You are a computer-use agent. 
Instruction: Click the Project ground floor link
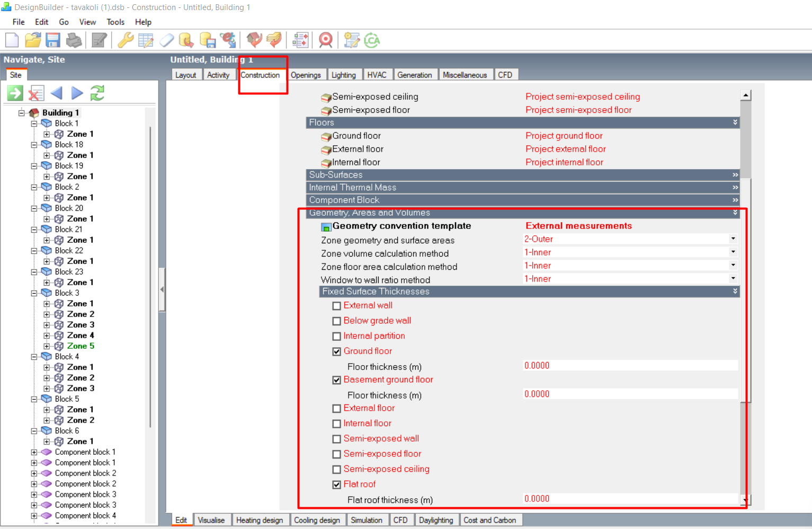tap(564, 136)
